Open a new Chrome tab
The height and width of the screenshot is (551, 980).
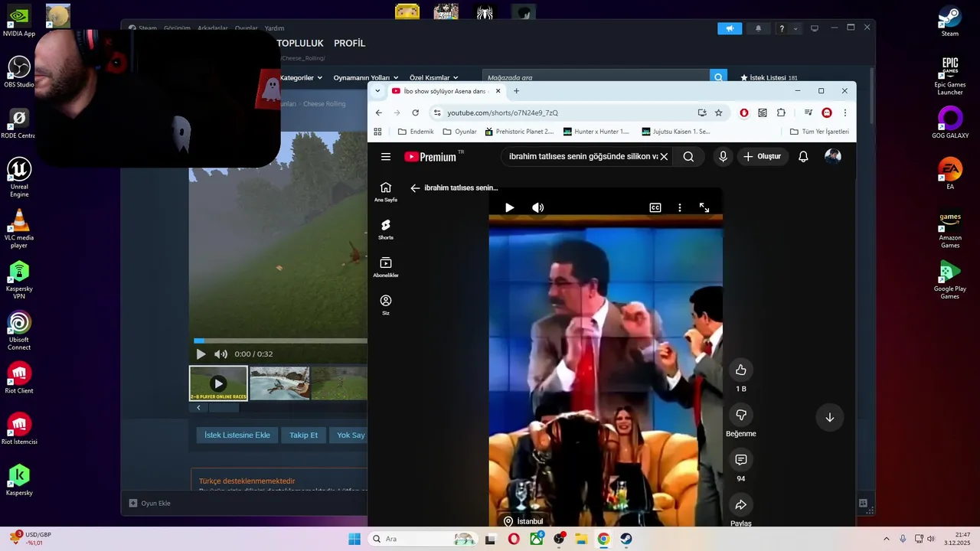click(516, 91)
